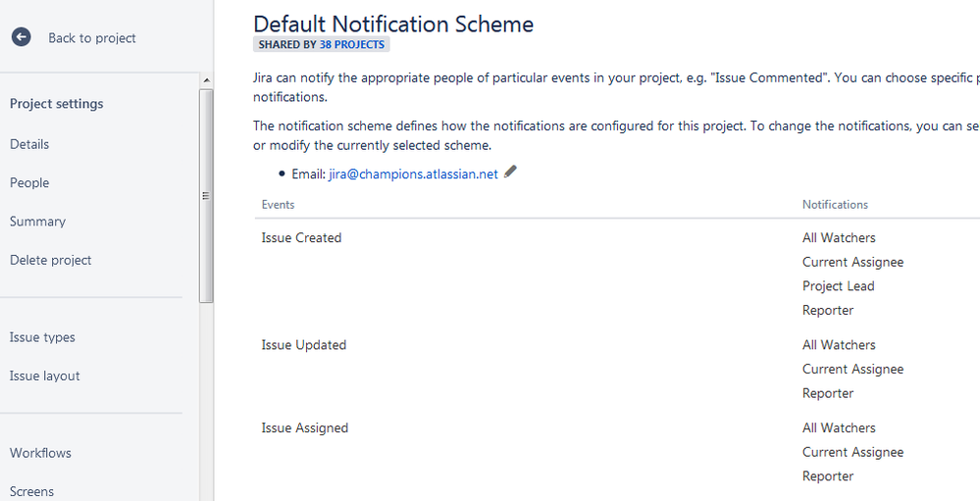Open Details in project settings
The width and height of the screenshot is (980, 501).
pos(29,144)
